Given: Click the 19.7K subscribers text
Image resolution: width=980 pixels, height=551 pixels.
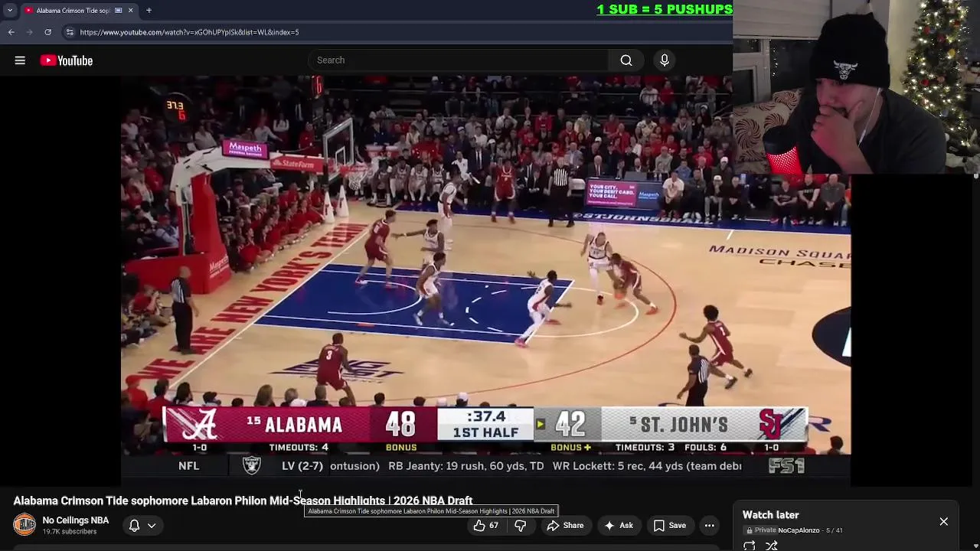Looking at the screenshot, I should tap(70, 532).
